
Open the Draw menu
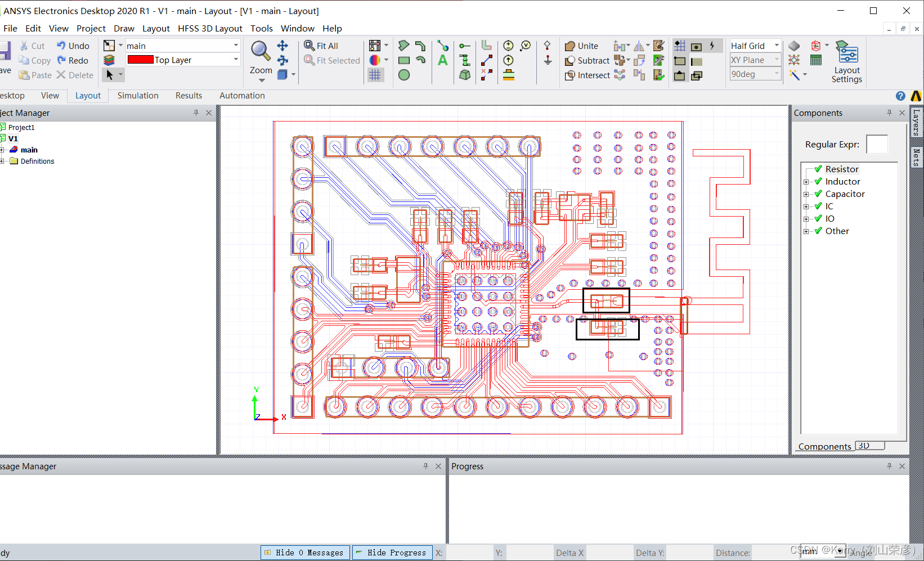[x=124, y=28]
